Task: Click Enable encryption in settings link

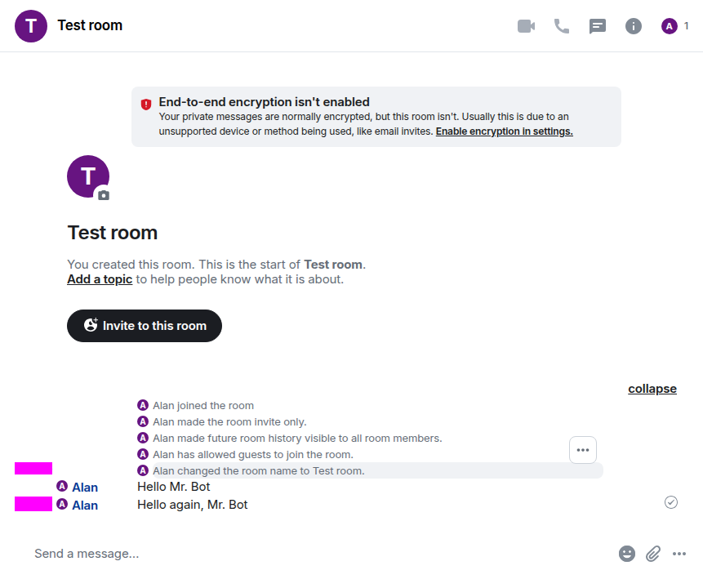Action: 504,131
